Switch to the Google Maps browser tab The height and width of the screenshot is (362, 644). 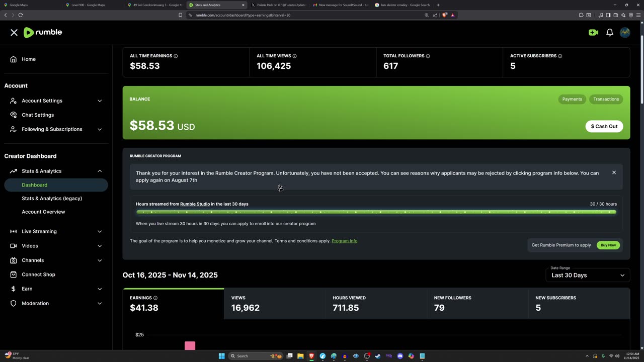30,5
